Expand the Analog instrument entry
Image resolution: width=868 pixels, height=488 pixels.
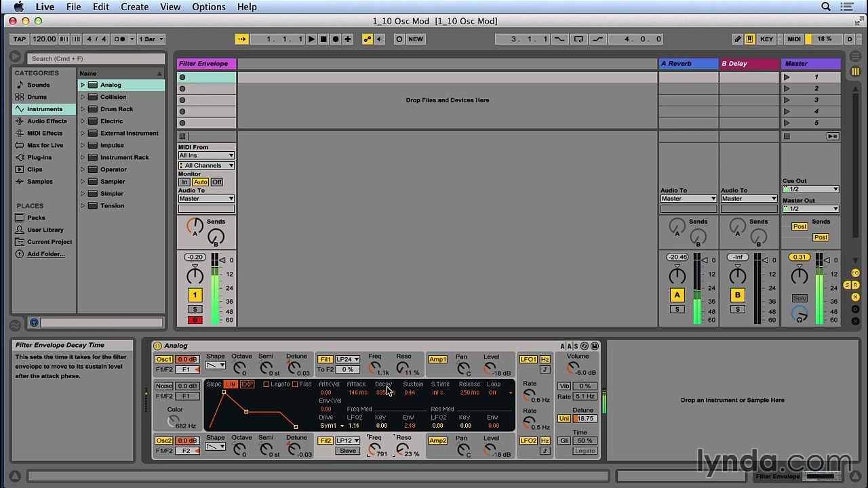tap(83, 85)
